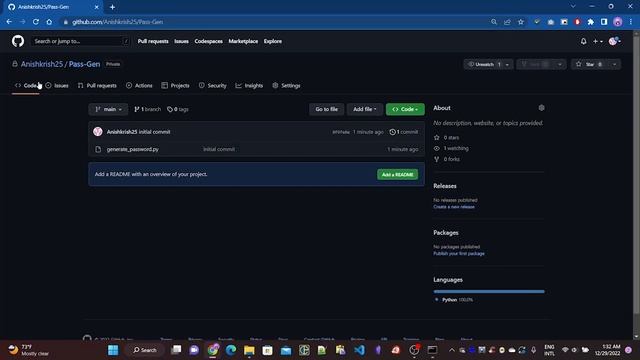The height and width of the screenshot is (360, 640).
Task: Click the Add a README button
Action: [x=398, y=175]
